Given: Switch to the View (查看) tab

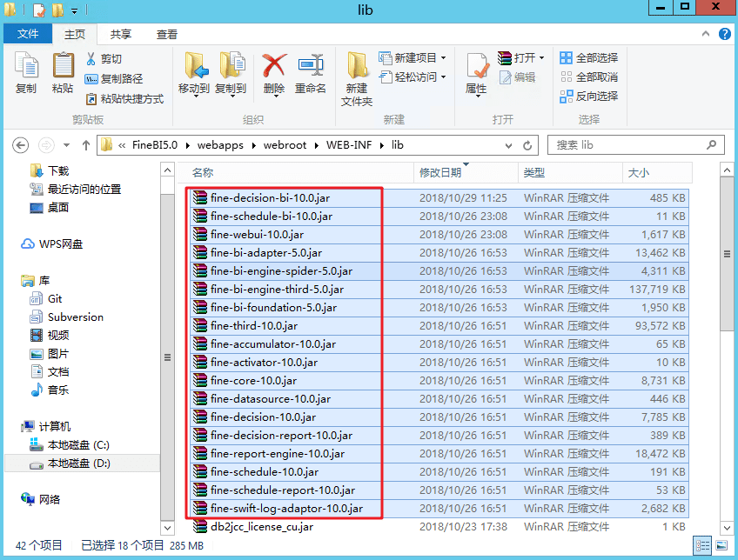Looking at the screenshot, I should (166, 34).
